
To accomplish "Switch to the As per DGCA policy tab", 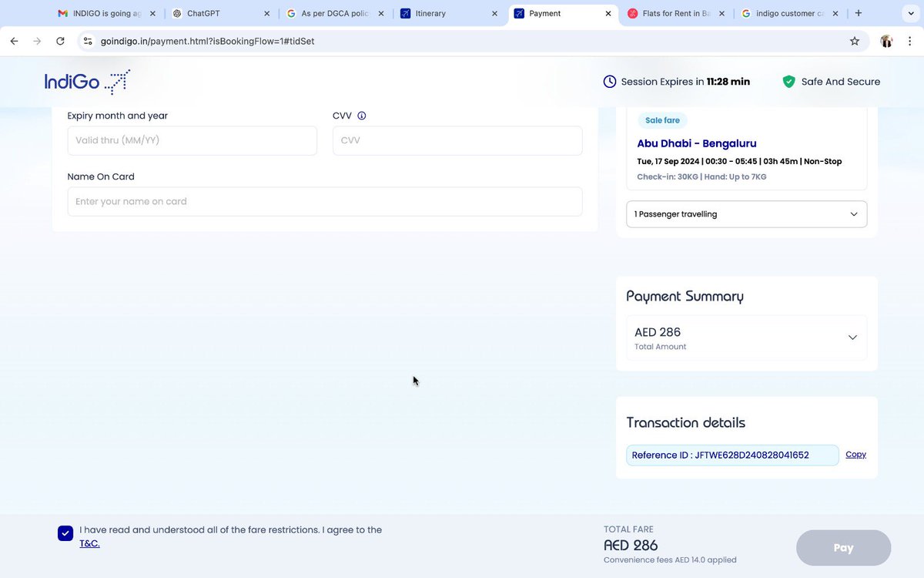I will pos(333,13).
